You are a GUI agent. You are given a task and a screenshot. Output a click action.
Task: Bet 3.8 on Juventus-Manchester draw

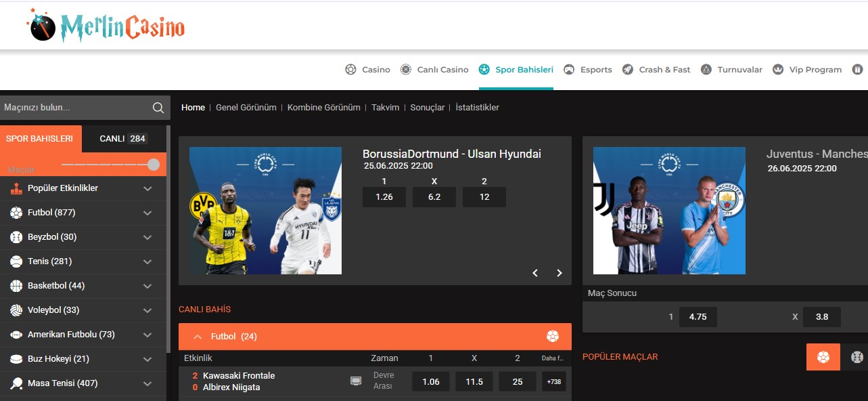pos(822,317)
